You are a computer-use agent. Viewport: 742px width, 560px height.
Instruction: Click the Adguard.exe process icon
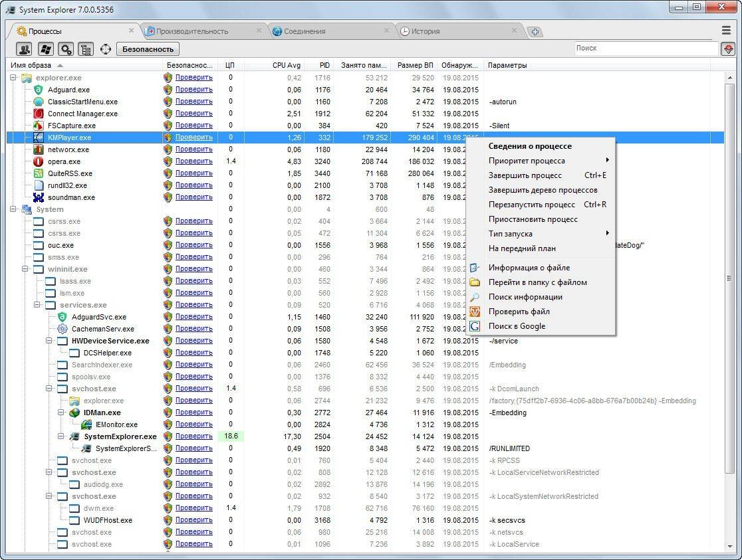coord(39,90)
